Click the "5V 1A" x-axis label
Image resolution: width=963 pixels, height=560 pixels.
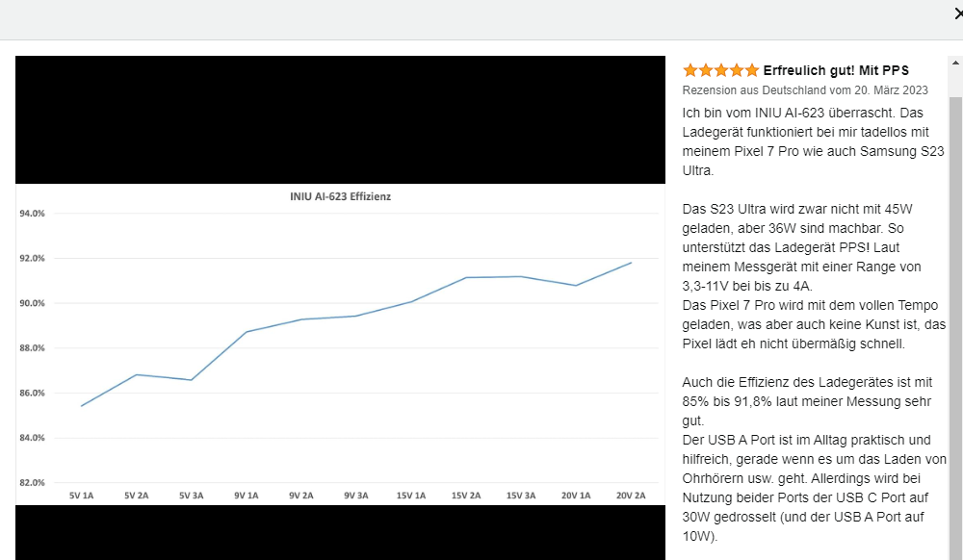tap(81, 496)
